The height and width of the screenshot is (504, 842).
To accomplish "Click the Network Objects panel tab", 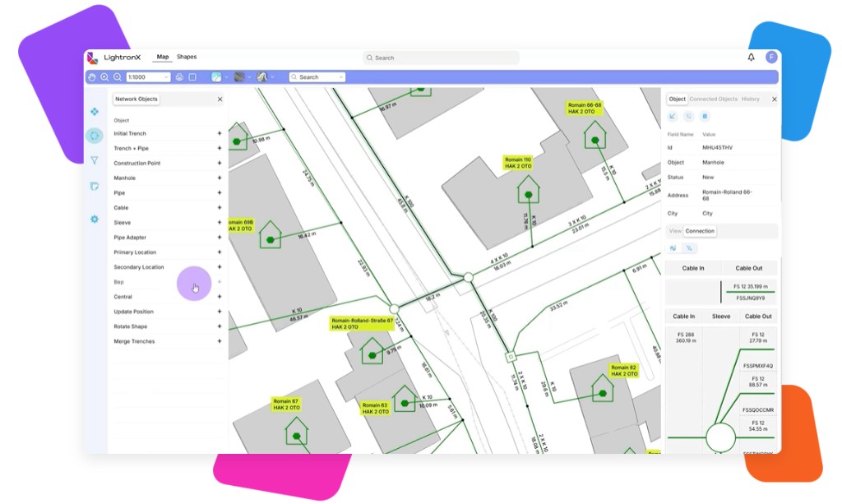I will point(136,99).
